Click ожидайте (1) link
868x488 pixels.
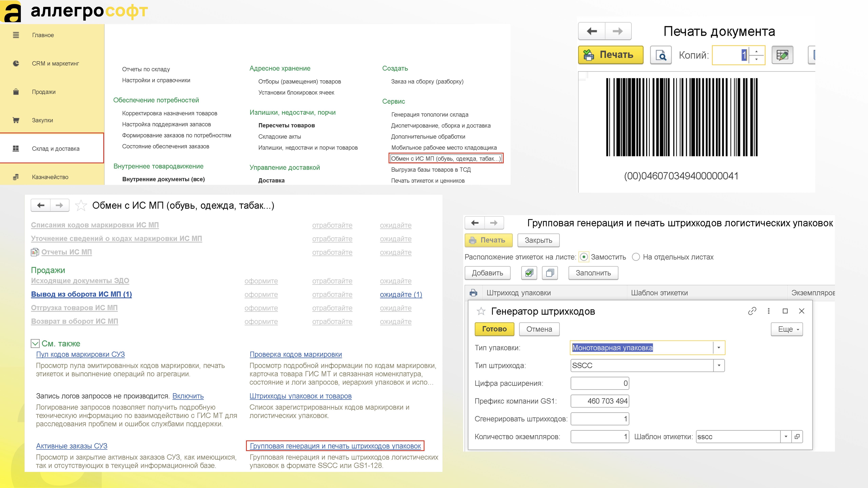[x=401, y=294]
